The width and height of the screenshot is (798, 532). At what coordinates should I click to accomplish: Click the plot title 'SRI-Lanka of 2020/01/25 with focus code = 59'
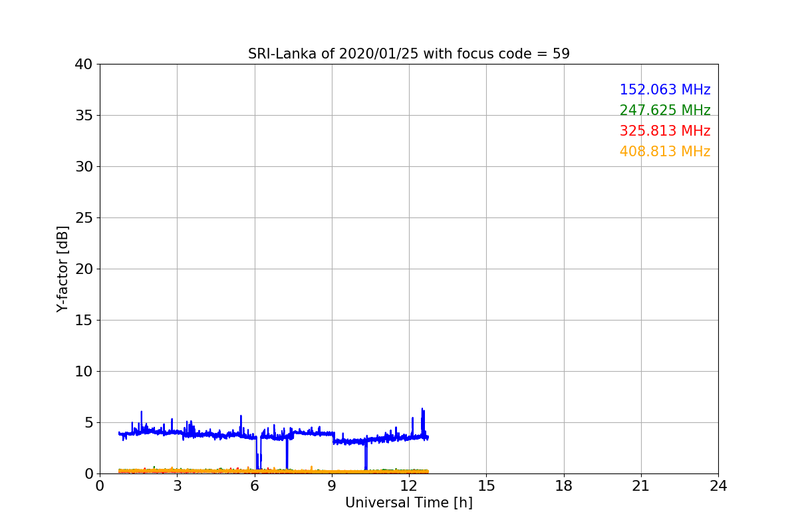point(409,54)
